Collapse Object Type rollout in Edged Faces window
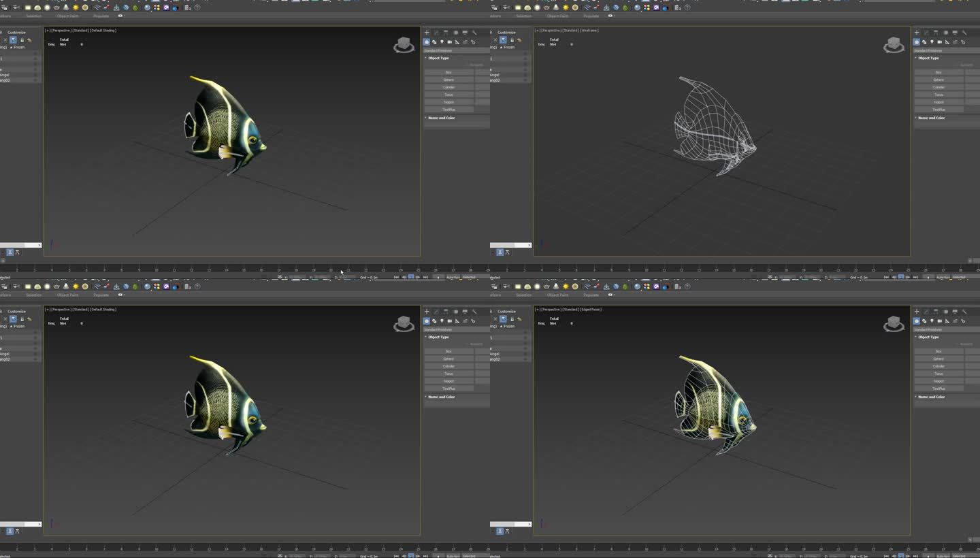 [x=928, y=337]
